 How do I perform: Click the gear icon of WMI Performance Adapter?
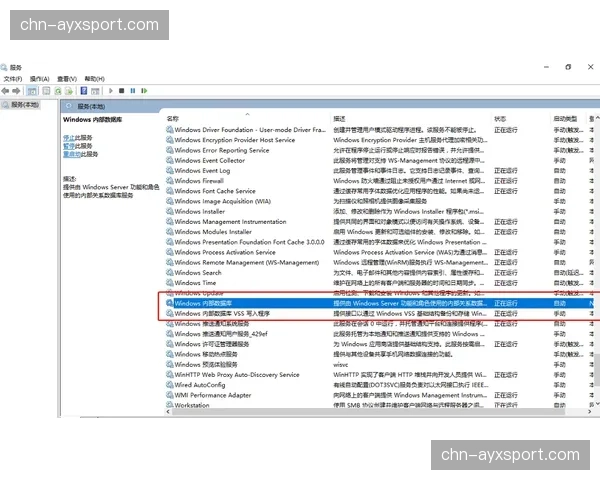[170, 395]
